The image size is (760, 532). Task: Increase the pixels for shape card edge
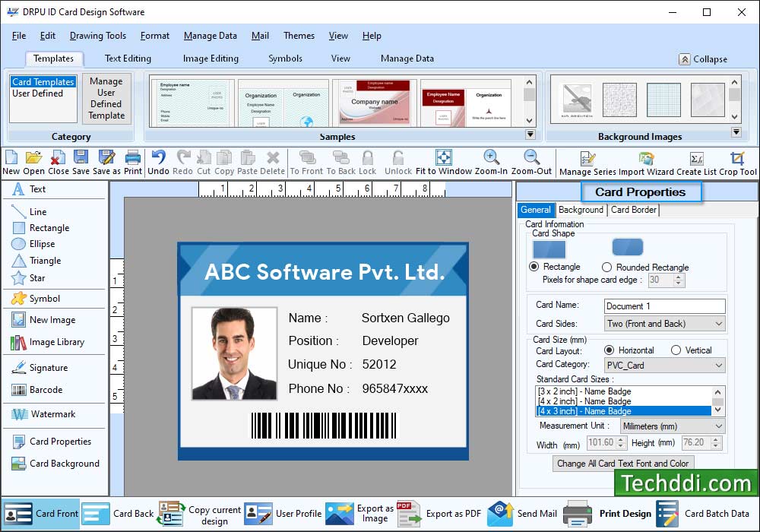coord(679,277)
